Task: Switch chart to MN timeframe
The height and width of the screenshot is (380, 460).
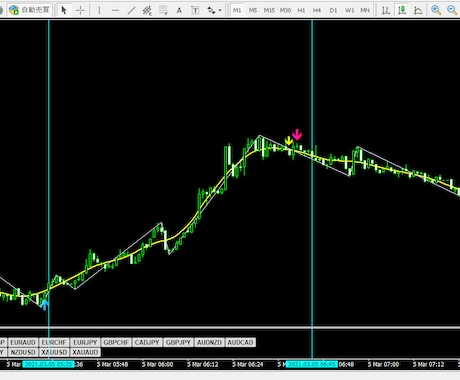Action: pos(365,10)
